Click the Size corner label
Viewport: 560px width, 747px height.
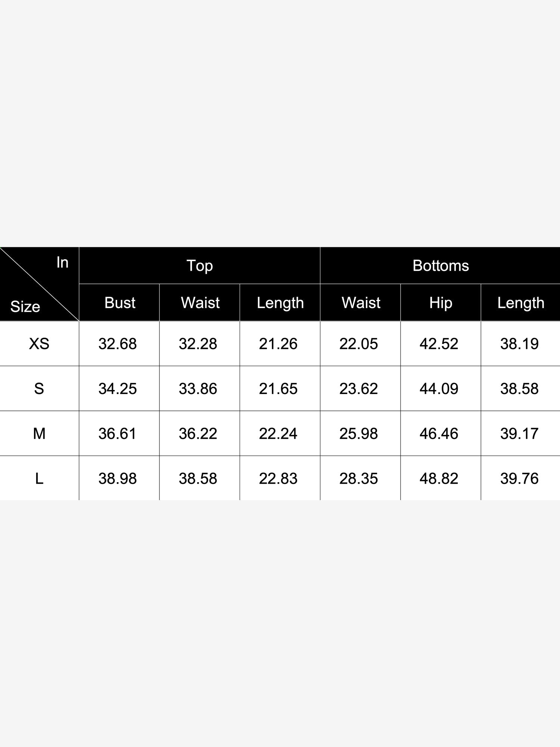(25, 307)
